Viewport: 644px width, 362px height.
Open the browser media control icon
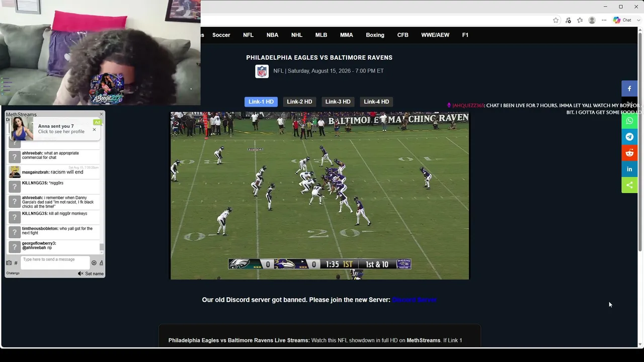point(568,20)
